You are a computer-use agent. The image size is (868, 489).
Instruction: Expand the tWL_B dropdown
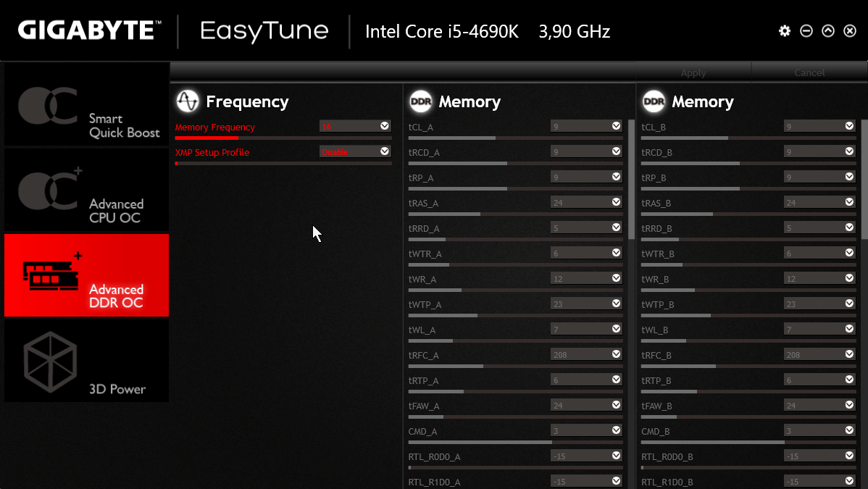coord(819,330)
